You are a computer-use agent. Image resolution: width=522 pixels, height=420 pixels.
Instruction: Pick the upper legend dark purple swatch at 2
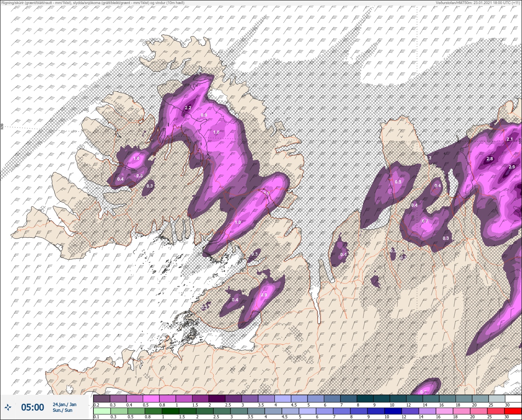tap(217, 398)
